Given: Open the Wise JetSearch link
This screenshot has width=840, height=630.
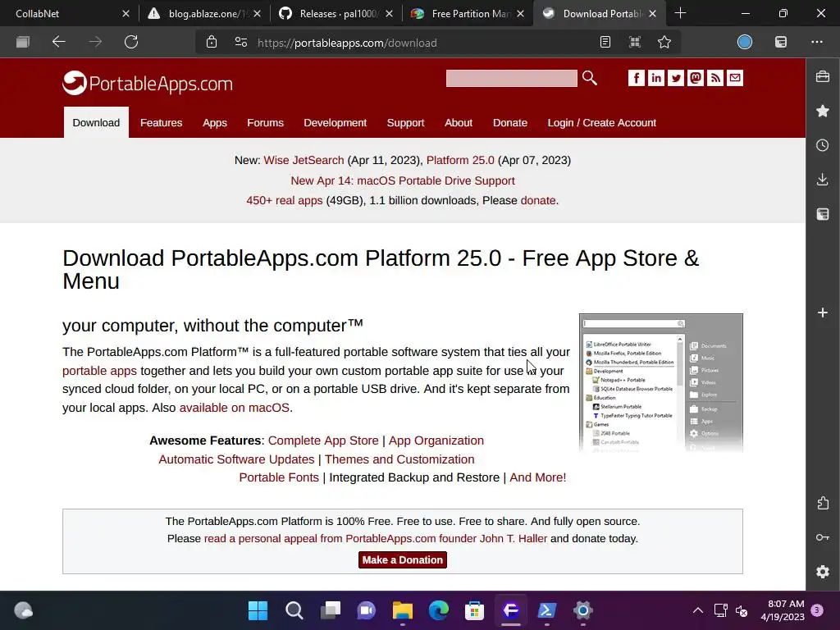Looking at the screenshot, I should [x=304, y=160].
